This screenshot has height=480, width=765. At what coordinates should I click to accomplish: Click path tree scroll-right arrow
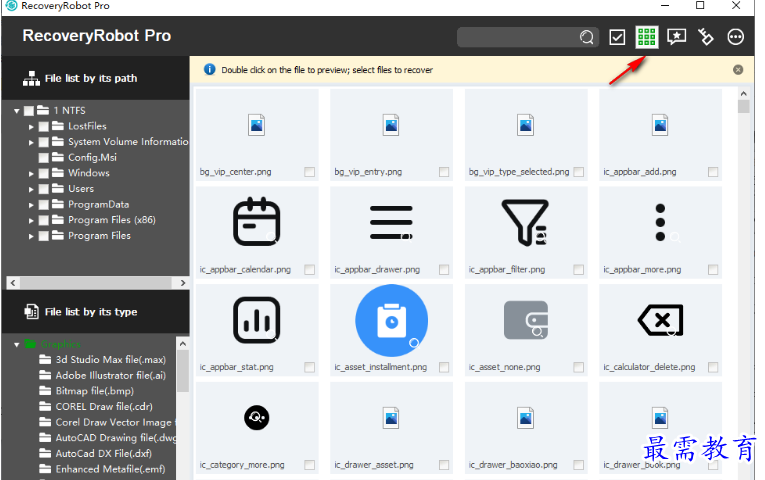(x=183, y=283)
